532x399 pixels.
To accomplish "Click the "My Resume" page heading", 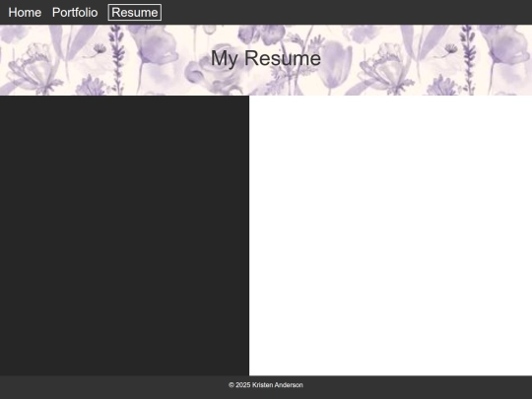I will point(266,58).
